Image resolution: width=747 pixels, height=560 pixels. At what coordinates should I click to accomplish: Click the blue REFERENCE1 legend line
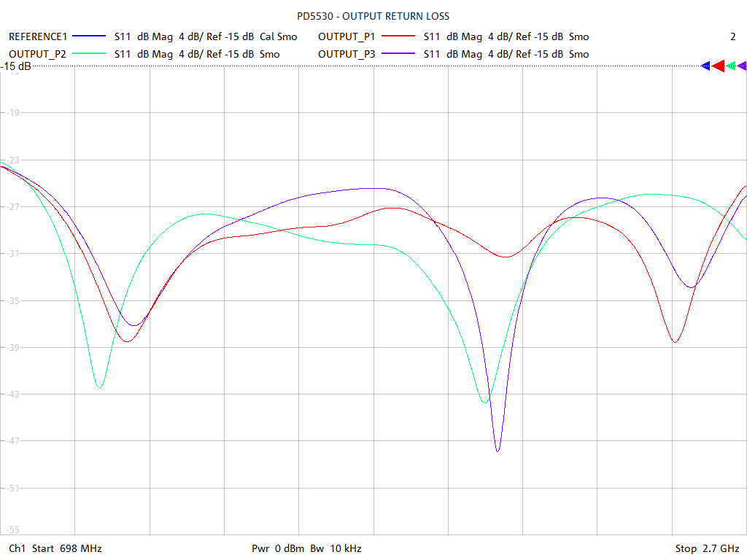pyautogui.click(x=89, y=36)
